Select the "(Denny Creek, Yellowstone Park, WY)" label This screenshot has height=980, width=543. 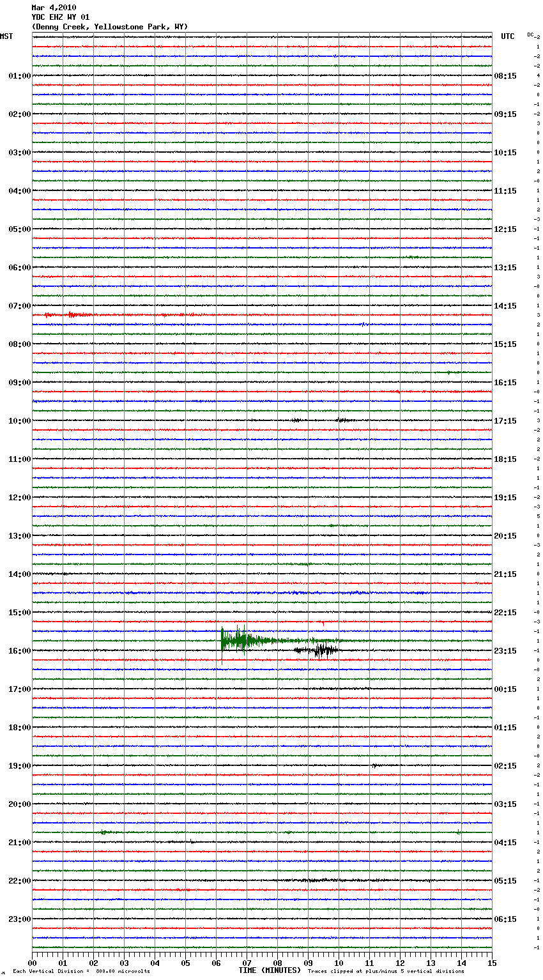click(x=110, y=27)
